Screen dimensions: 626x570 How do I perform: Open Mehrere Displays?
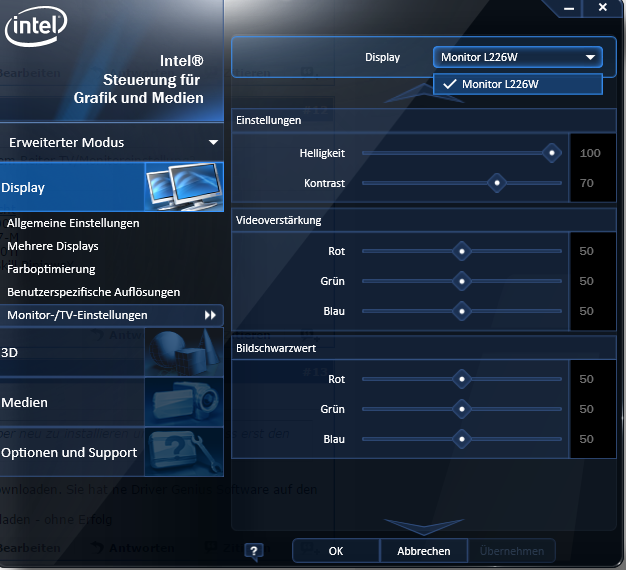53,246
